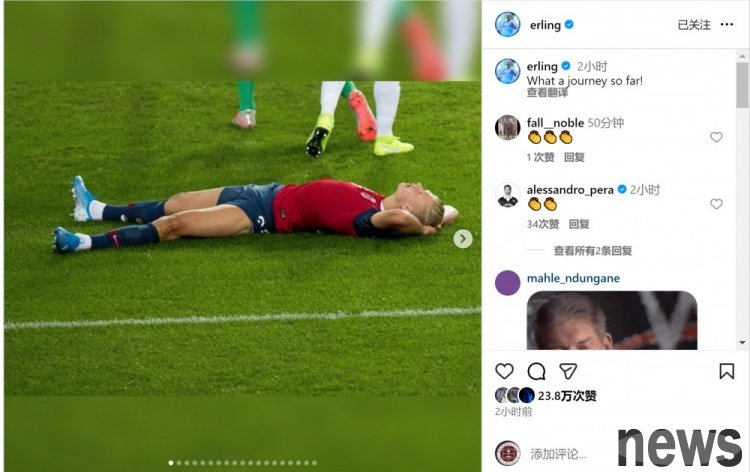Click mahle_ndungane's purple avatar
750x472 pixels.
tap(508, 282)
